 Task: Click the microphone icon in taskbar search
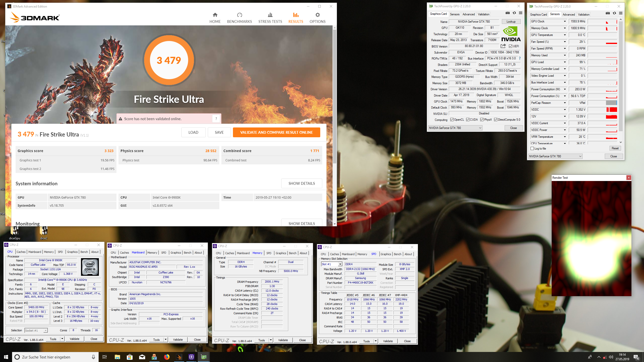pos(93,357)
